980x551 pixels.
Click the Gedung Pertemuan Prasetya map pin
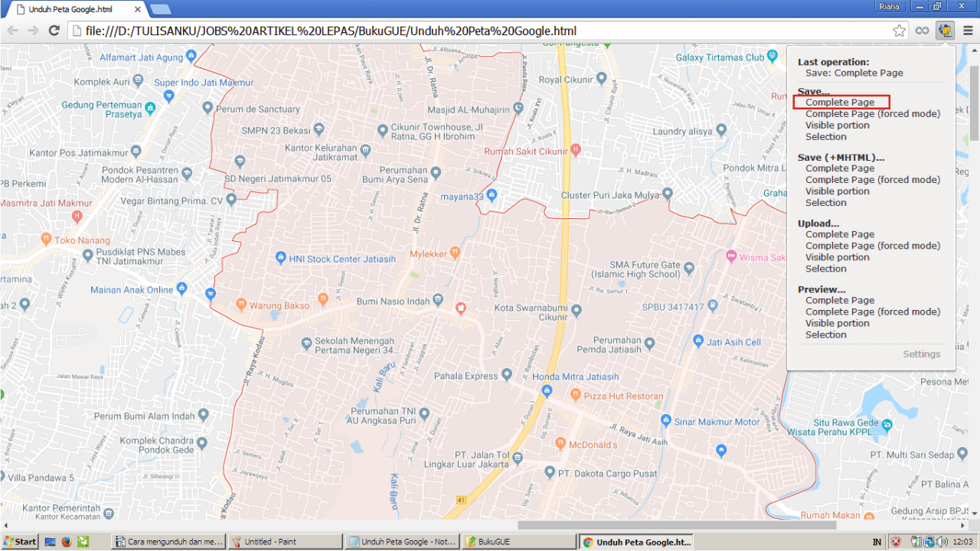coord(150,108)
